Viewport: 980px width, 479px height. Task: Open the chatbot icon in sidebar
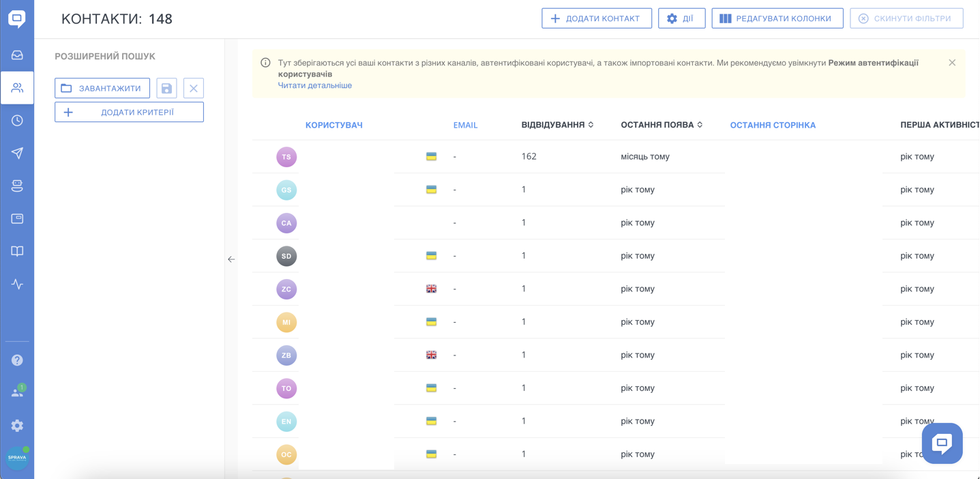[17, 186]
